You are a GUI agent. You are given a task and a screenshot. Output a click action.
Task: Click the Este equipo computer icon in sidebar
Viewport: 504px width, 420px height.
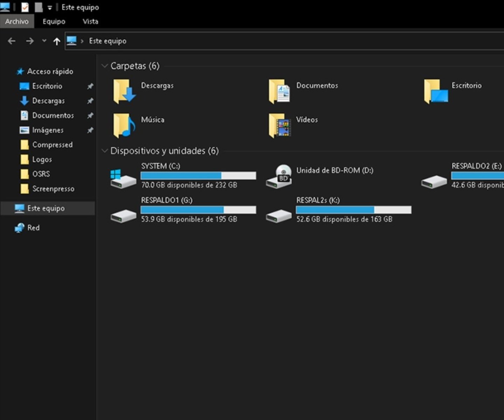(x=19, y=209)
